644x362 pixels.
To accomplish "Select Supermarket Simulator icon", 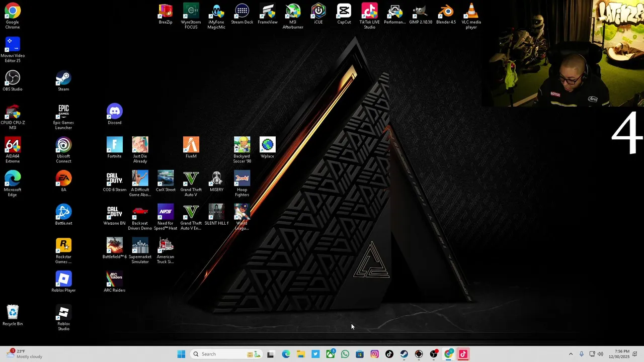I will click(140, 251).
